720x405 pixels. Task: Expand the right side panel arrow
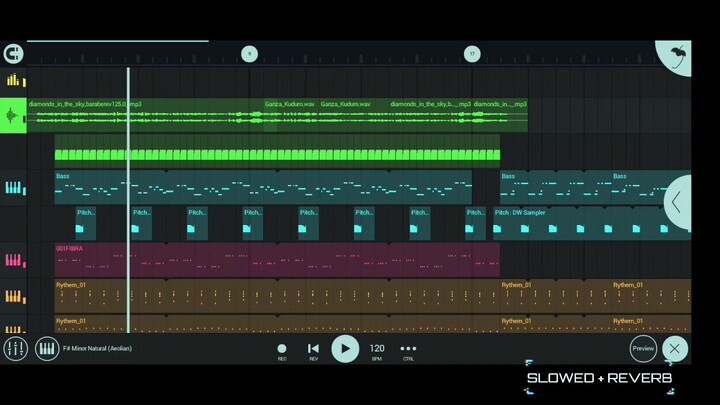(x=677, y=202)
